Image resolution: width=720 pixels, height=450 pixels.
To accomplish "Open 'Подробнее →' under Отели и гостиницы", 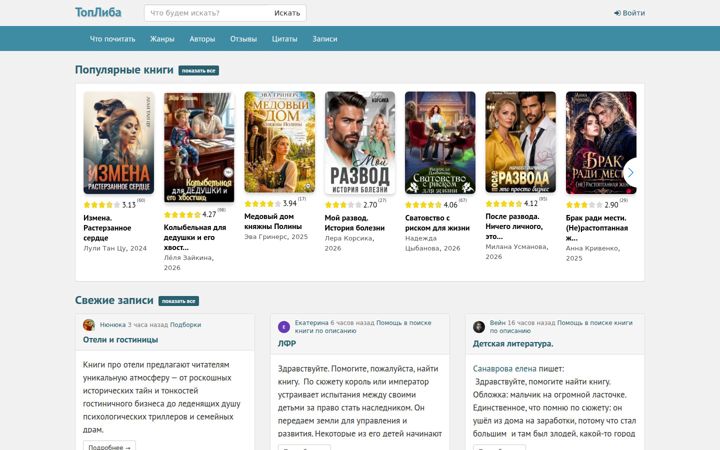I will pos(109,446).
